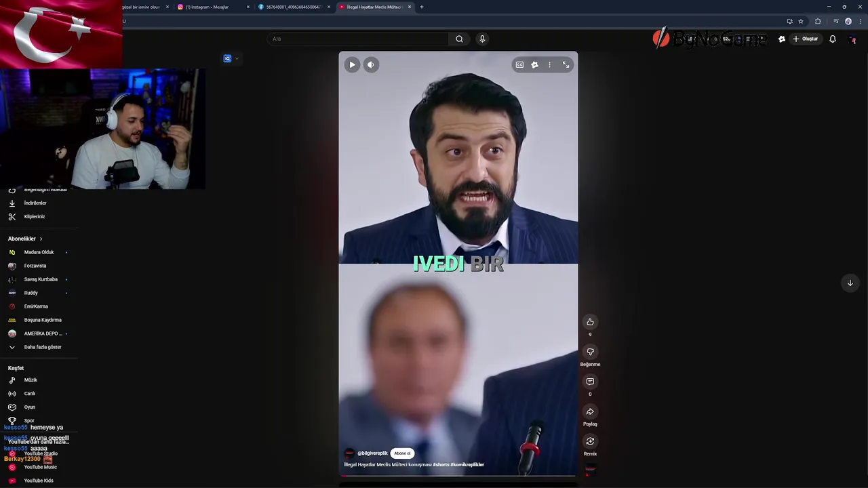Screen dimensions: 868x488
Task: Open the Chrome three-dot menu
Action: pyautogui.click(x=859, y=21)
